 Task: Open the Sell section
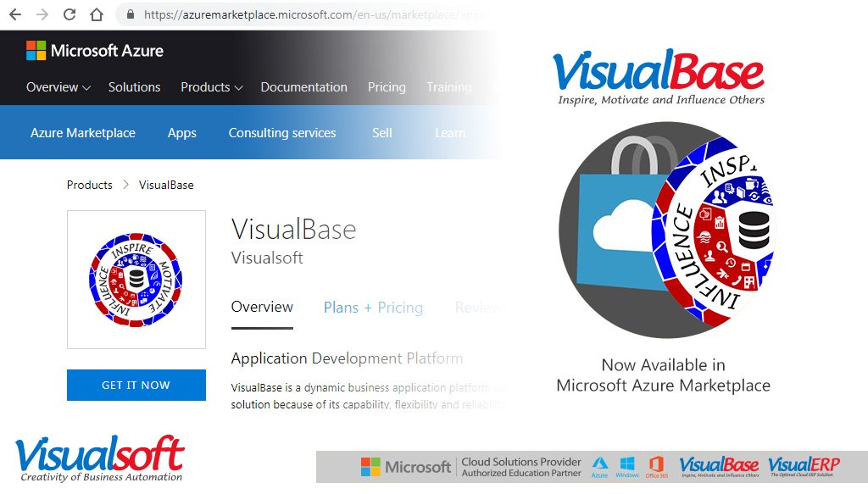[382, 133]
